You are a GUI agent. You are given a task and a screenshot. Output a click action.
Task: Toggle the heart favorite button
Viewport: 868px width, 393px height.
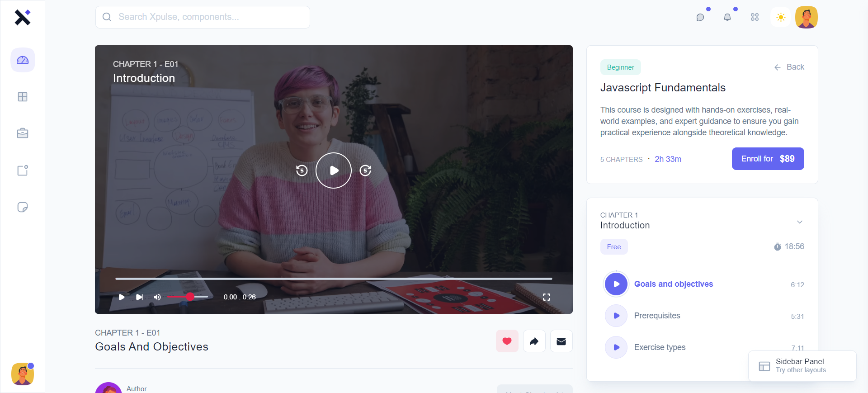(507, 341)
